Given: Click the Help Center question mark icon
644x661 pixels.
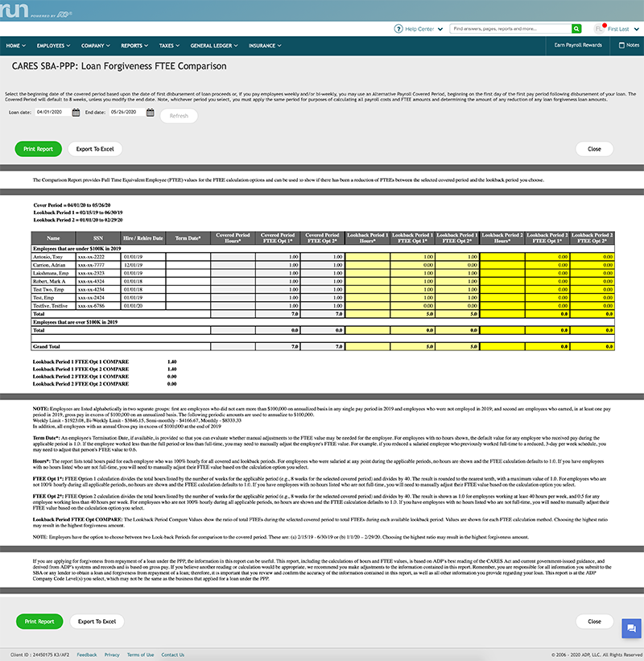Looking at the screenshot, I should 399,28.
